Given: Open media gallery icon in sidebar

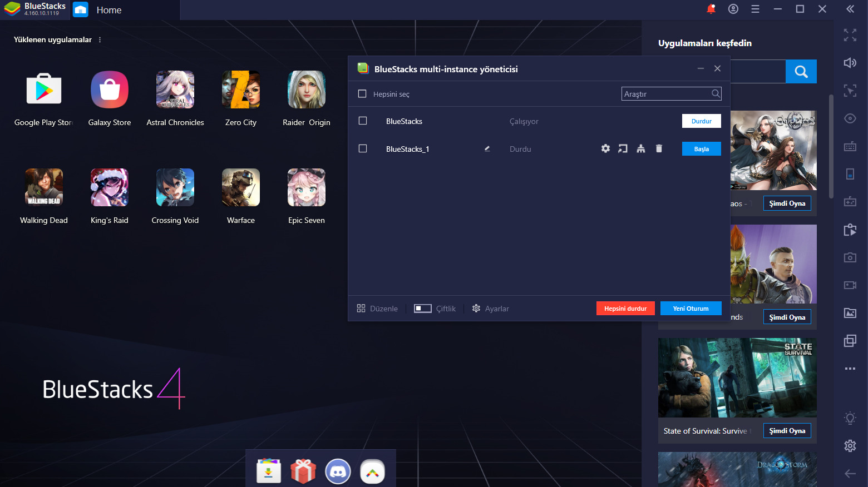Looking at the screenshot, I should coord(850,313).
